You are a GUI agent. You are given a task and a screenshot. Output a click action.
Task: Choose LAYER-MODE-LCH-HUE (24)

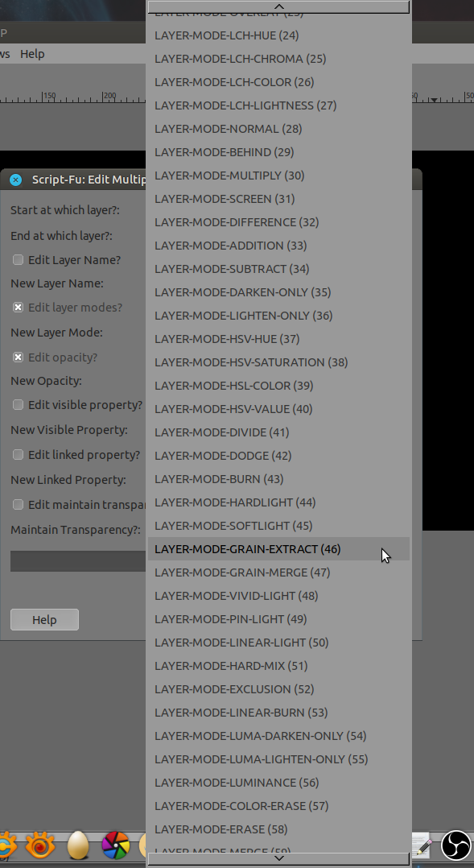278,35
